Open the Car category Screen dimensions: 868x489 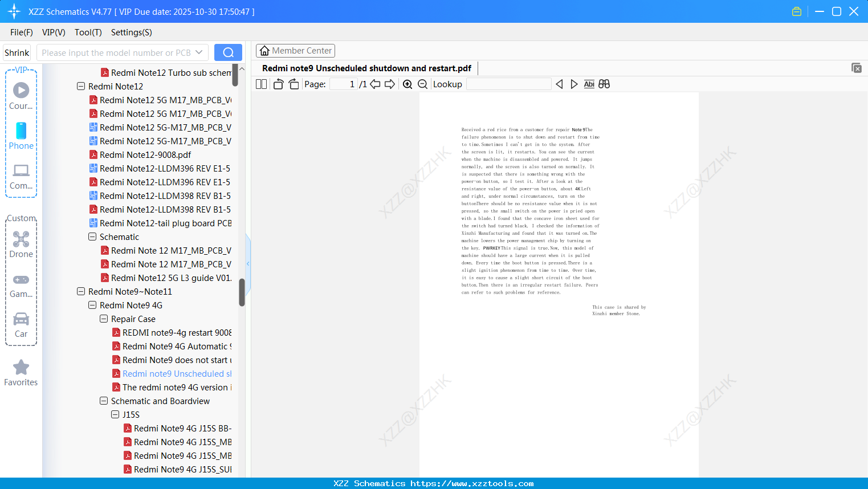tap(21, 325)
